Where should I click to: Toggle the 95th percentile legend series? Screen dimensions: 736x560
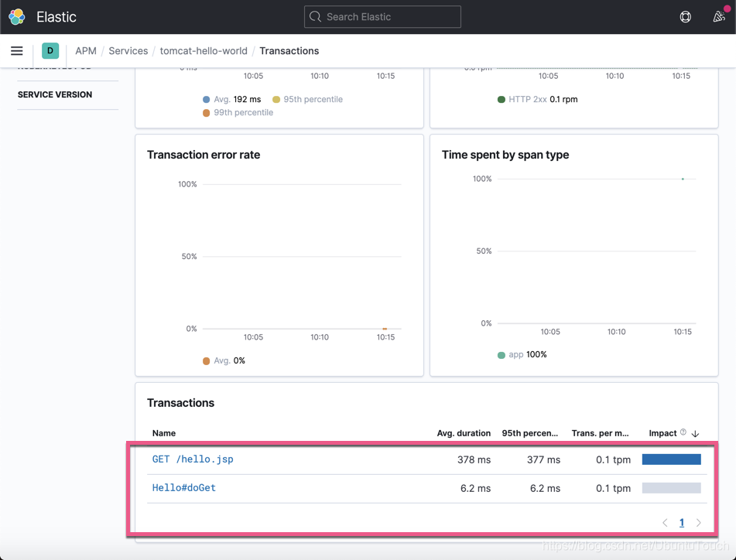(307, 100)
